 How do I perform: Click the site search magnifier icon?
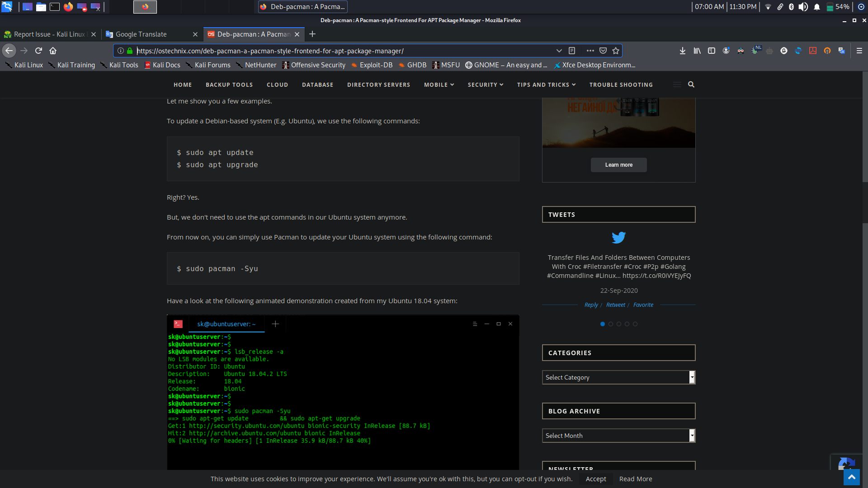(x=691, y=84)
